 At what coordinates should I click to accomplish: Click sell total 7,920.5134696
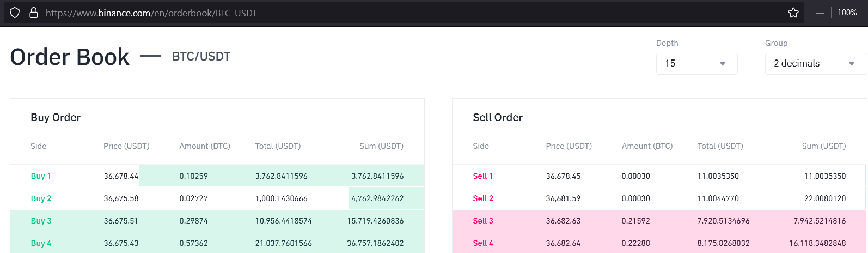[x=723, y=221]
